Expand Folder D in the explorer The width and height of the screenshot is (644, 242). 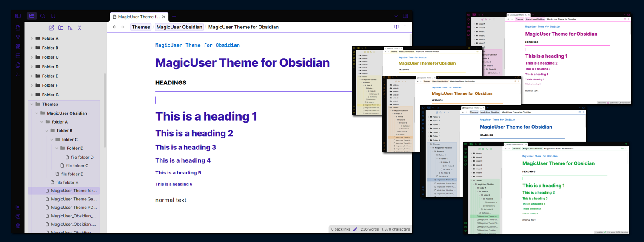coord(31,67)
